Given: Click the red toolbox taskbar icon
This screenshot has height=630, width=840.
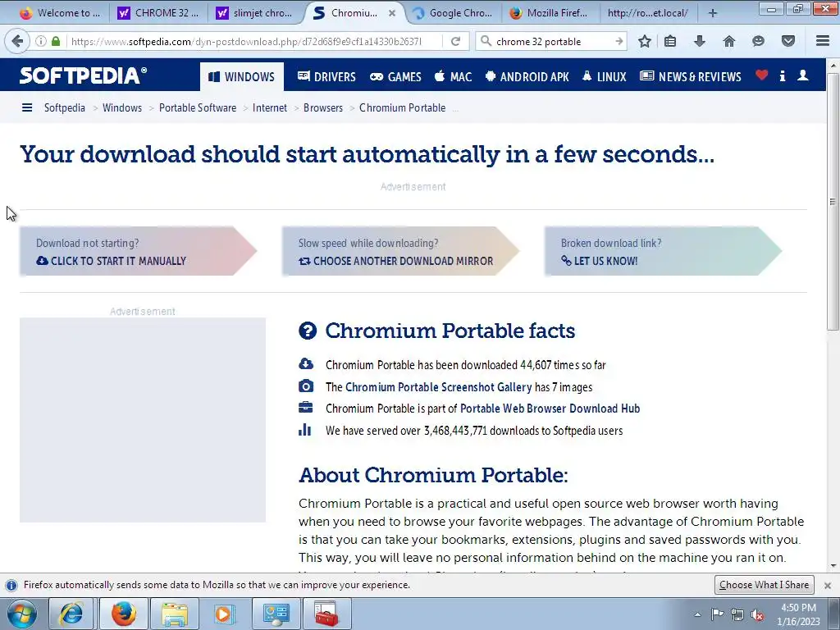Looking at the screenshot, I should pyautogui.click(x=326, y=614).
